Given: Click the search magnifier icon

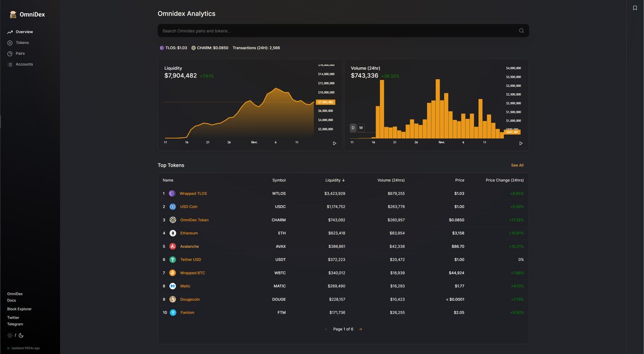Looking at the screenshot, I should (x=521, y=31).
